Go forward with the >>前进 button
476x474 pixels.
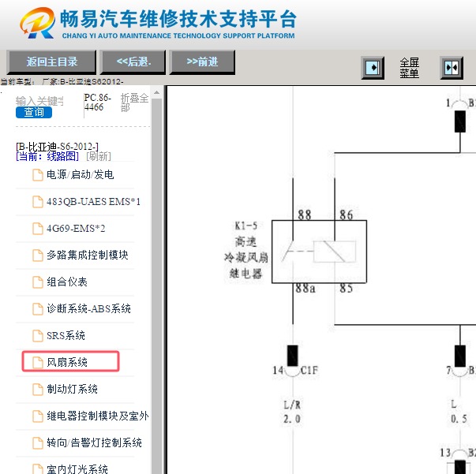(202, 62)
